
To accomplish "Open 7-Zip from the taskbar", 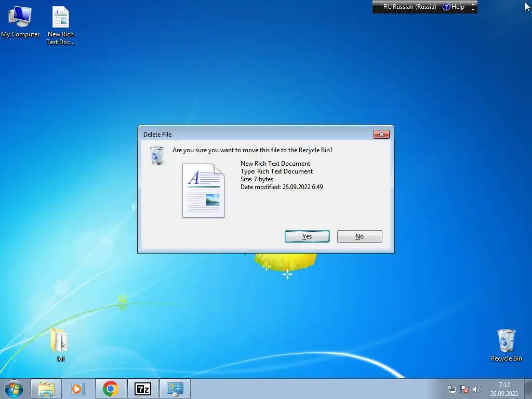I will 143,389.
